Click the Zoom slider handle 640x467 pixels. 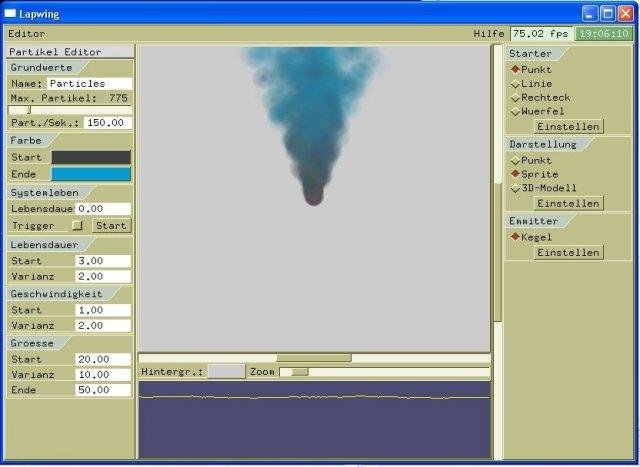(x=299, y=371)
